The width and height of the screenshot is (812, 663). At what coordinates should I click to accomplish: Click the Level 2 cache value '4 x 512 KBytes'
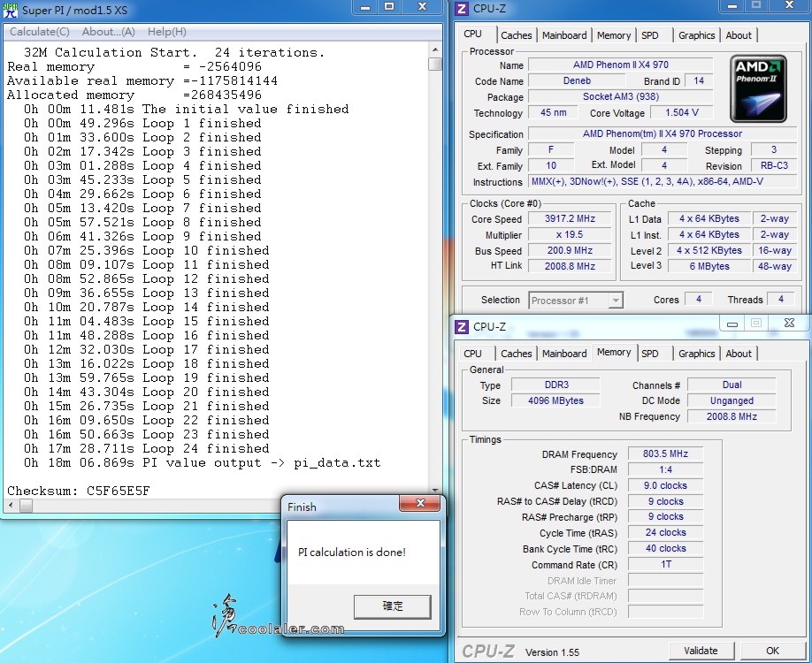[x=709, y=250]
